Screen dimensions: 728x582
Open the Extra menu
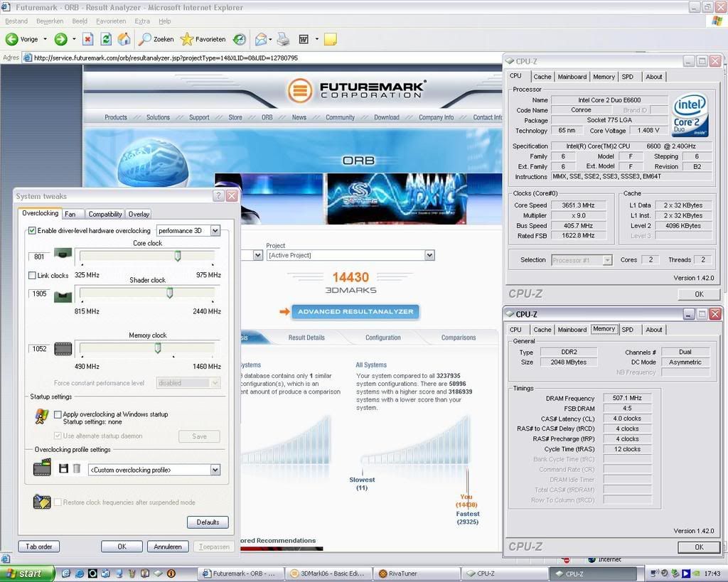pyautogui.click(x=142, y=21)
